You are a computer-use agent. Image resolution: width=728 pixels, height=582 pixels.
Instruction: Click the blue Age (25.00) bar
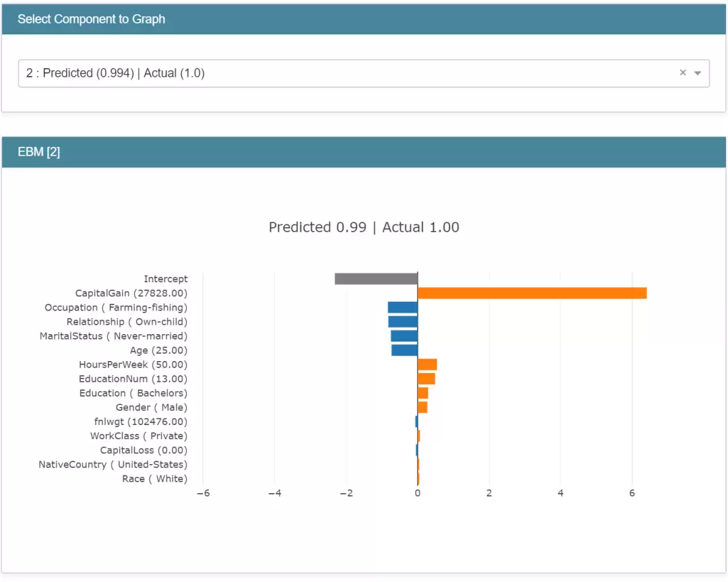[x=404, y=350]
